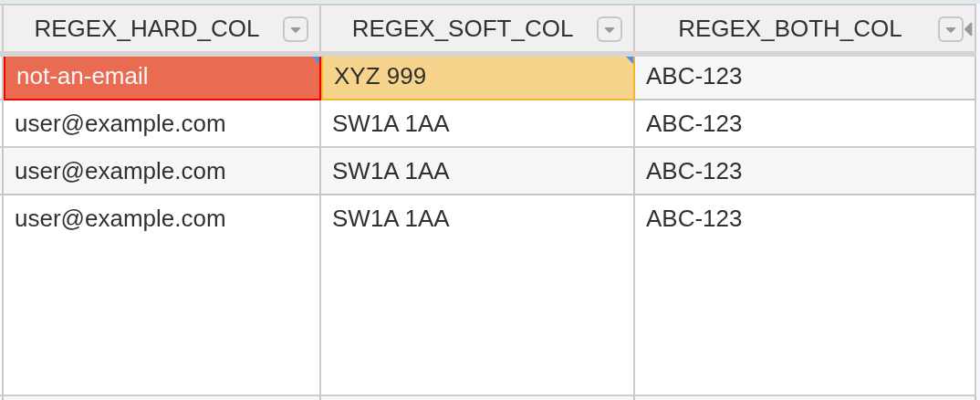
Task: Select ABC-123 cell in the fourth row
Action: tap(805, 295)
